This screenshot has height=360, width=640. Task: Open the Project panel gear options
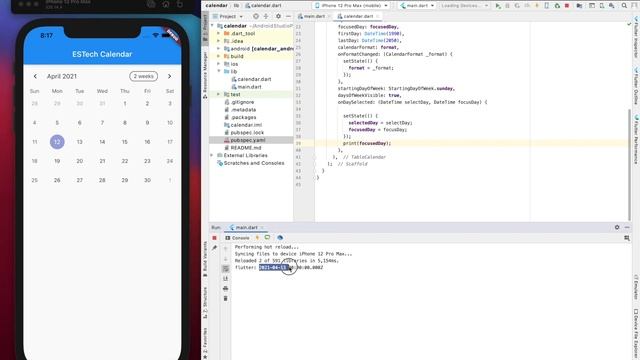click(278, 16)
